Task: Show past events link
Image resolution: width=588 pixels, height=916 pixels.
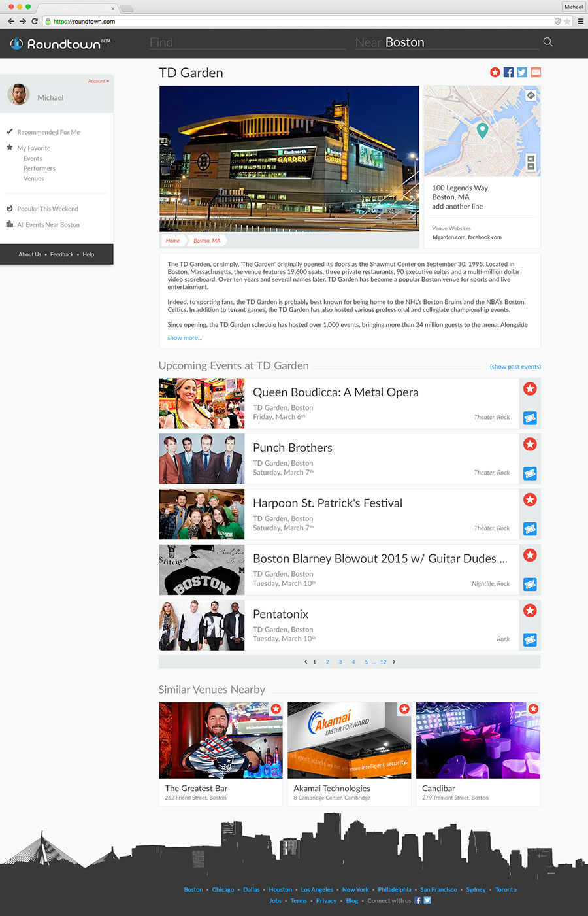Action: 515,367
